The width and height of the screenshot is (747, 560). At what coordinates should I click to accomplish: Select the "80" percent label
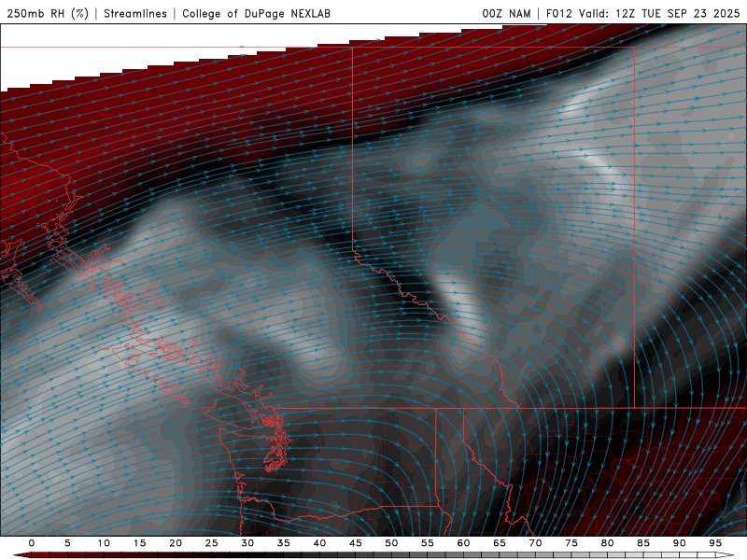pos(608,543)
